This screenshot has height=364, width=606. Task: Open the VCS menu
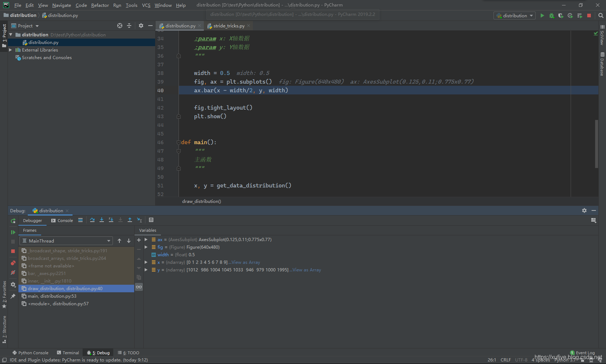click(146, 5)
